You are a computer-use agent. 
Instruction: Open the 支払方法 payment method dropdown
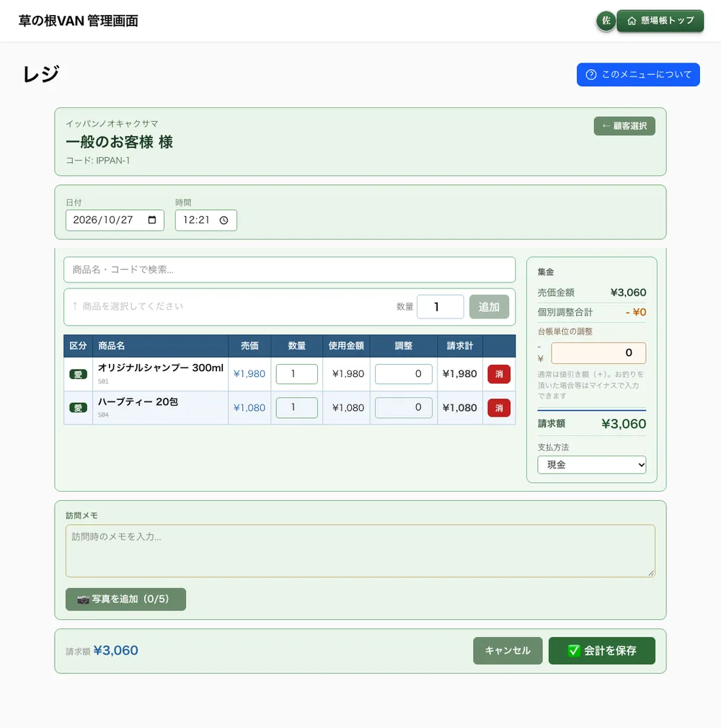coord(592,465)
